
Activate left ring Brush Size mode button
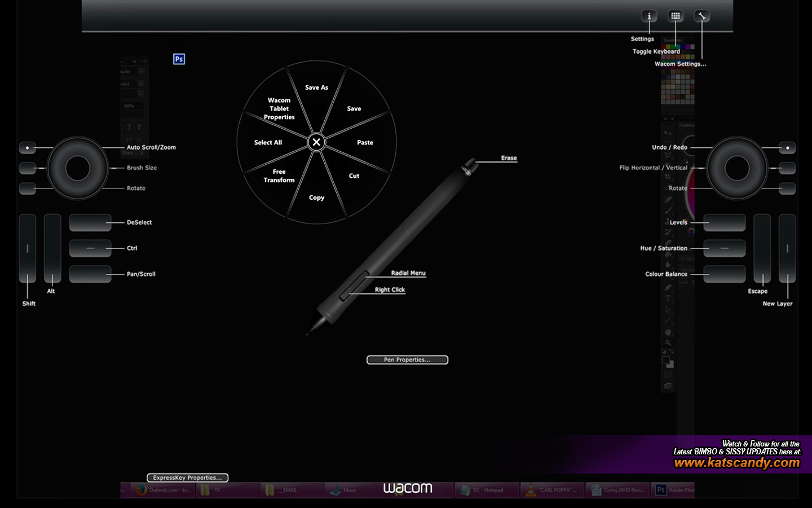(x=27, y=168)
